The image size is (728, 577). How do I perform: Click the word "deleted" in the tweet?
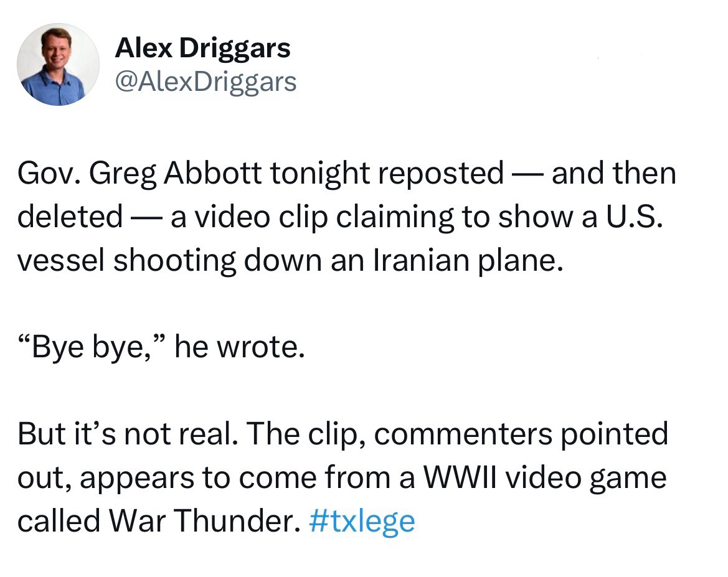coord(70,216)
